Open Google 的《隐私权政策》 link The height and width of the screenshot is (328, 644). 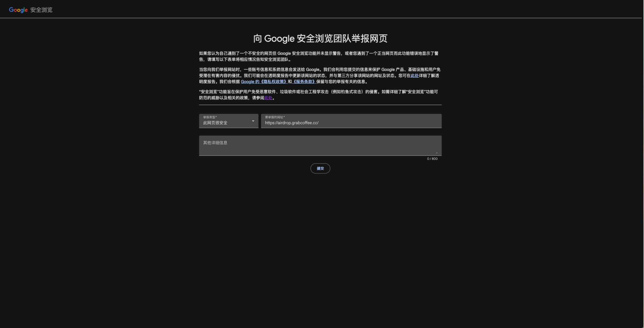(264, 81)
